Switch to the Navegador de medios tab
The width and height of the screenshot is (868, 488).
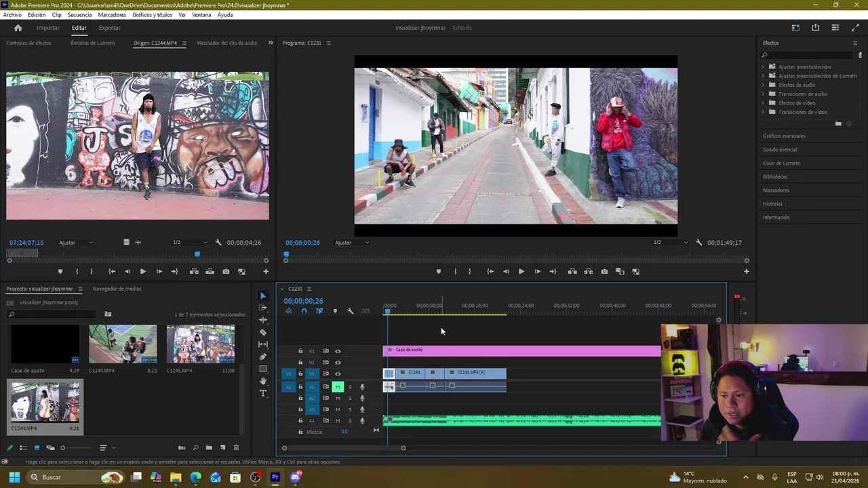(x=117, y=289)
